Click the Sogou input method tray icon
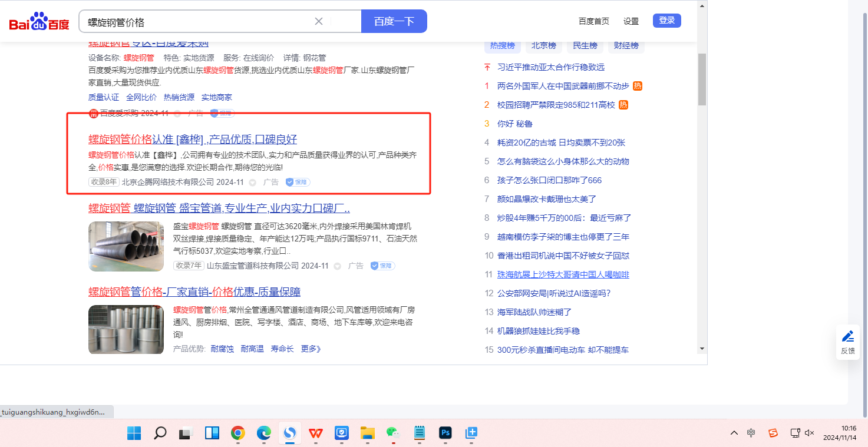Screen dimensions: 868x447 773,433
